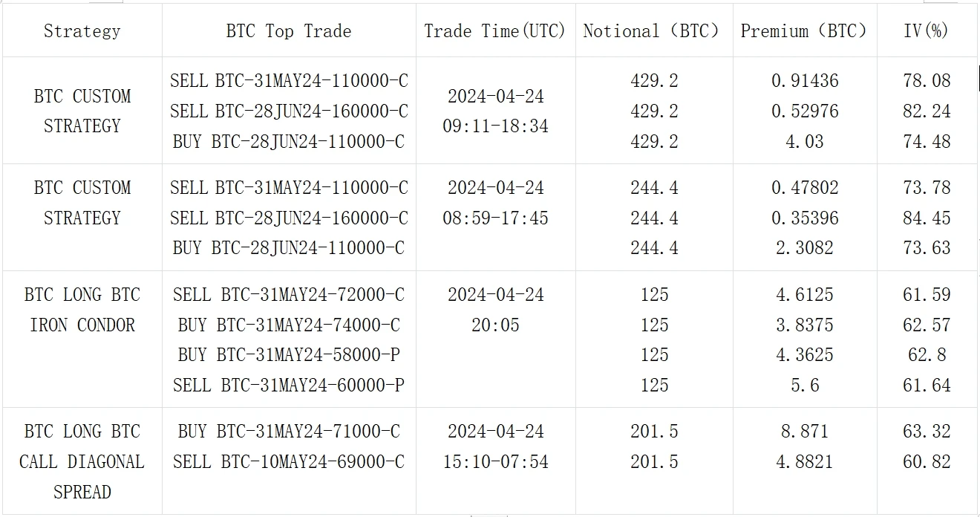Select the 20:05 trade time cell
This screenshot has width=980, height=517.
(495, 325)
